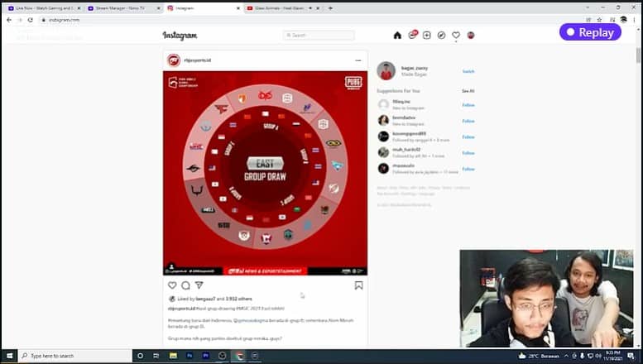Click the Windows taskbar search box

(75, 356)
